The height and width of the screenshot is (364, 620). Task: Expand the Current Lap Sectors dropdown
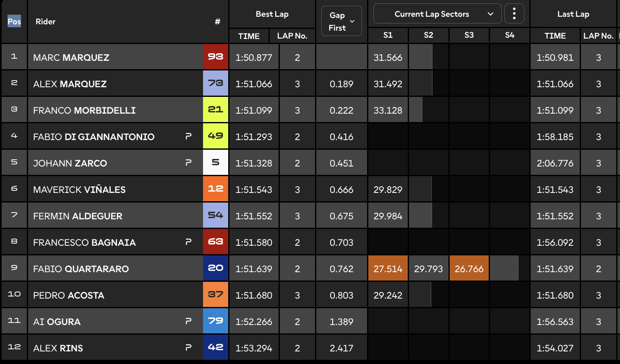[437, 14]
